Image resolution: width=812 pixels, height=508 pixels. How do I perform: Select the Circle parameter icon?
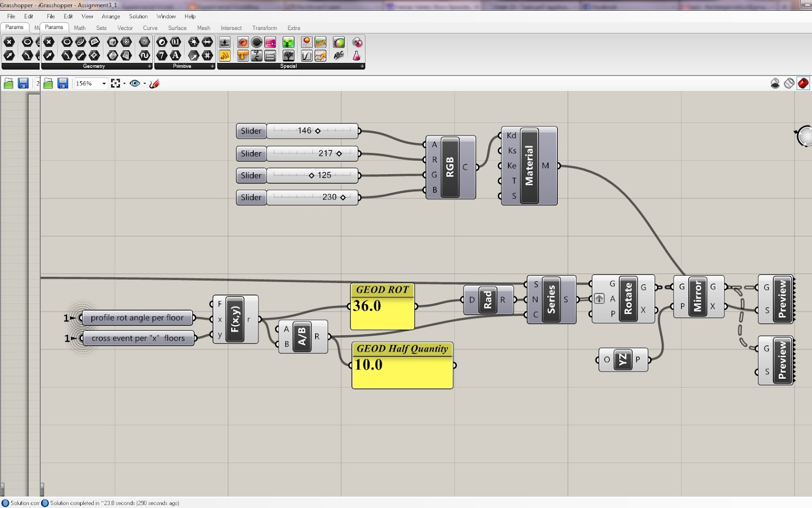pyautogui.click(x=67, y=42)
